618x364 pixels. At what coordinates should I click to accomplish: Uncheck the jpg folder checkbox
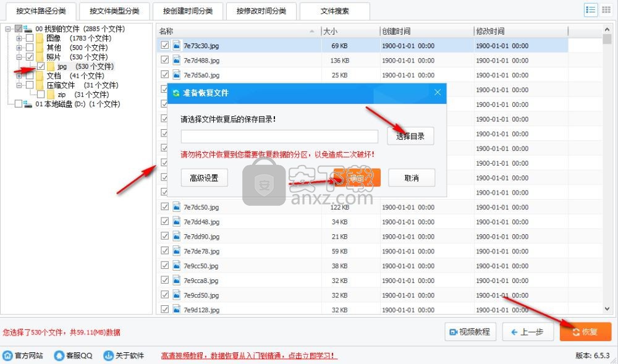pos(41,67)
